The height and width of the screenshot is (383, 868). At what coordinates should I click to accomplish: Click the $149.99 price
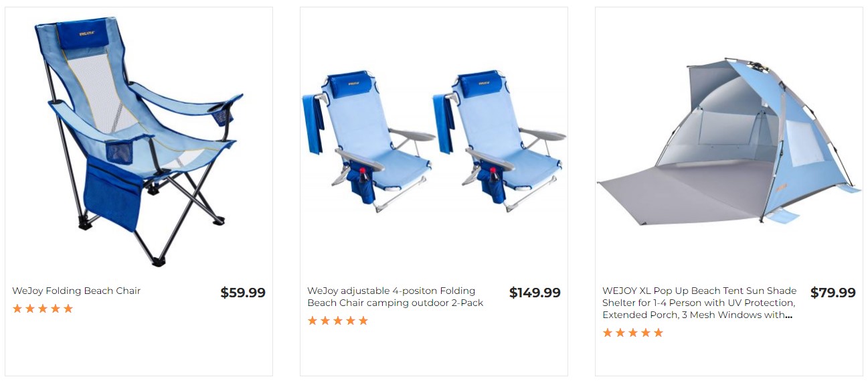coord(535,293)
